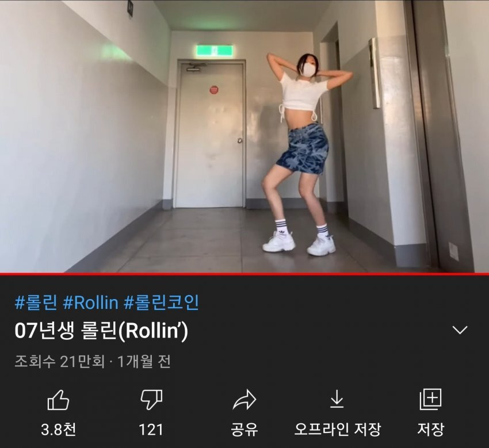Open the #Rollin hashtag link

click(90, 303)
